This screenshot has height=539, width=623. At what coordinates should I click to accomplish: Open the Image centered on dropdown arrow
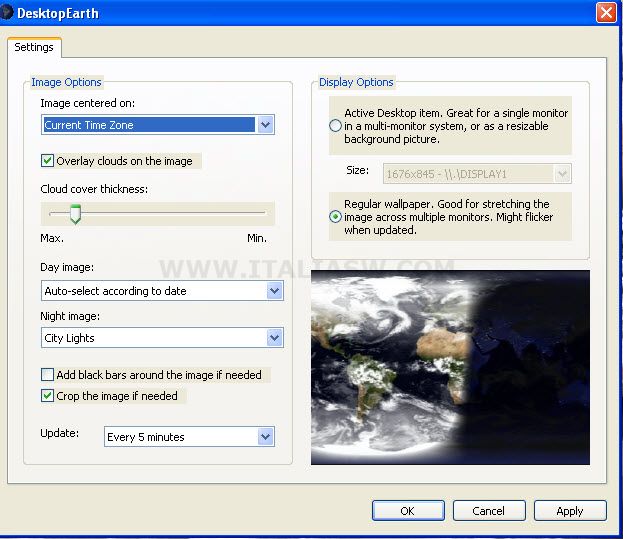(265, 125)
